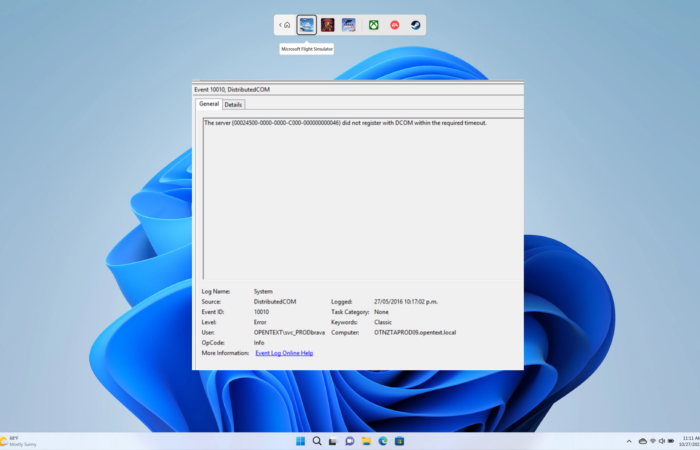Select Source value 'DistributedCOM'
Viewport: 700px width, 450px height.
pyautogui.click(x=275, y=301)
